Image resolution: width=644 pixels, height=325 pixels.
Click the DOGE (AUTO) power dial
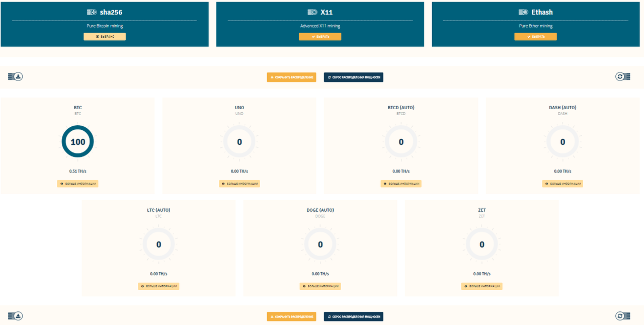(x=320, y=244)
